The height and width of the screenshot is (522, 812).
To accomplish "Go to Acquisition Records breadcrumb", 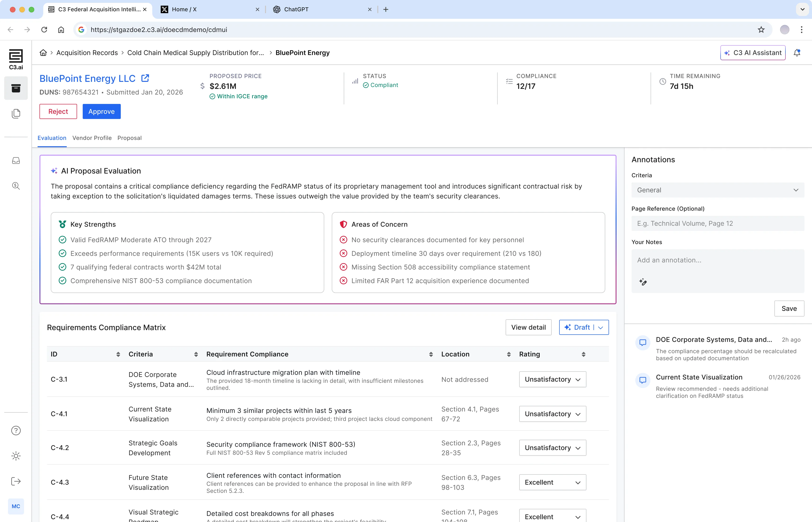I will point(87,52).
